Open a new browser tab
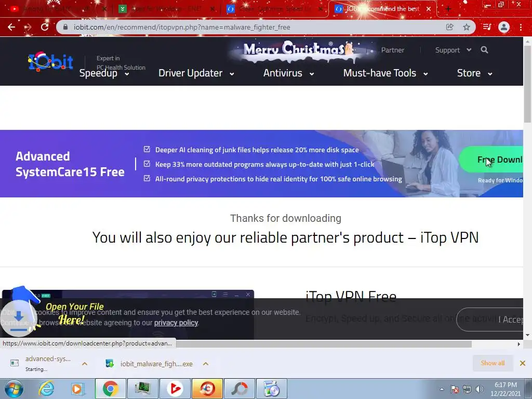Image resolution: width=532 pixels, height=399 pixels. (448, 9)
